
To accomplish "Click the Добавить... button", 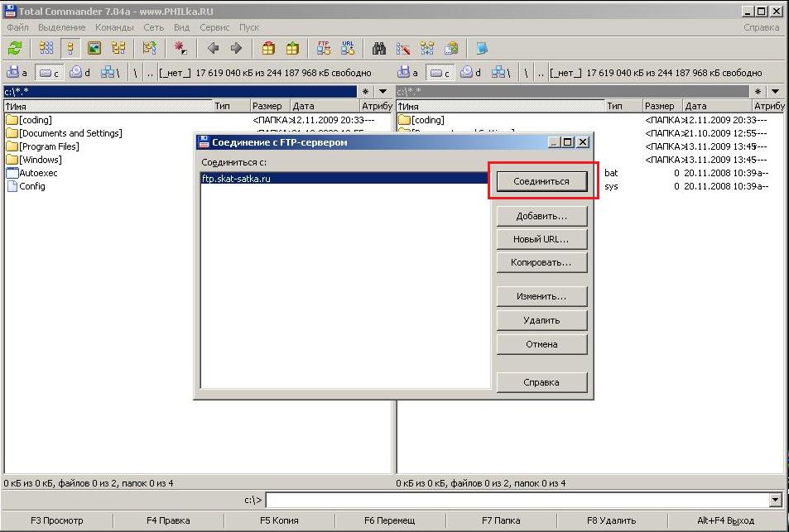I will 541,216.
